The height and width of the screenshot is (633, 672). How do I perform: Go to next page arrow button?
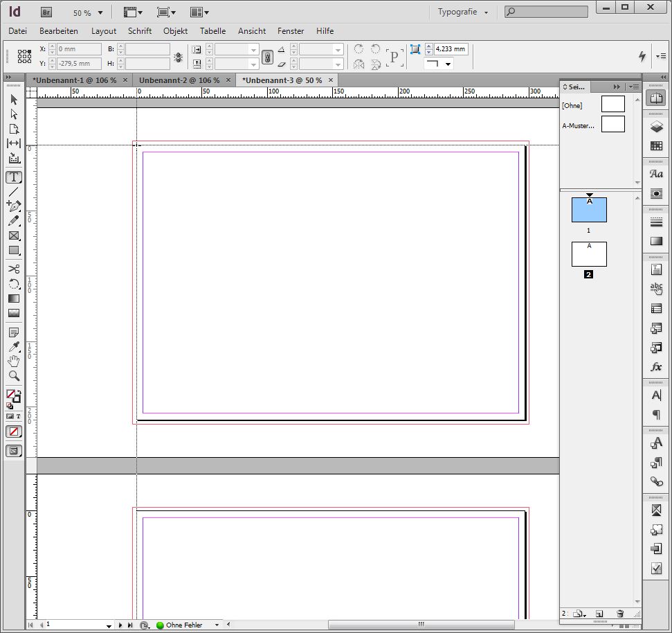[x=120, y=625]
